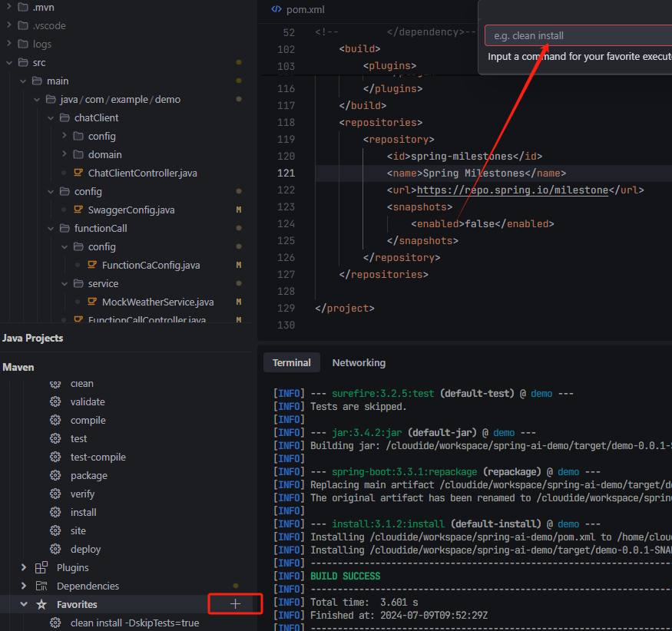Image resolution: width=672 pixels, height=631 pixels.
Task: Switch to the Networking tab
Action: (359, 362)
